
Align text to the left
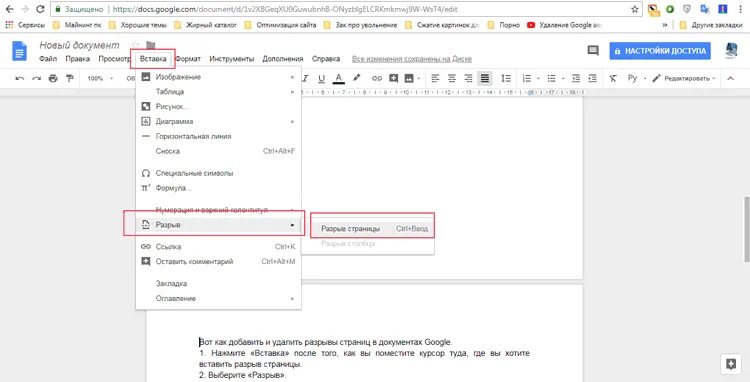pyautogui.click(x=435, y=78)
